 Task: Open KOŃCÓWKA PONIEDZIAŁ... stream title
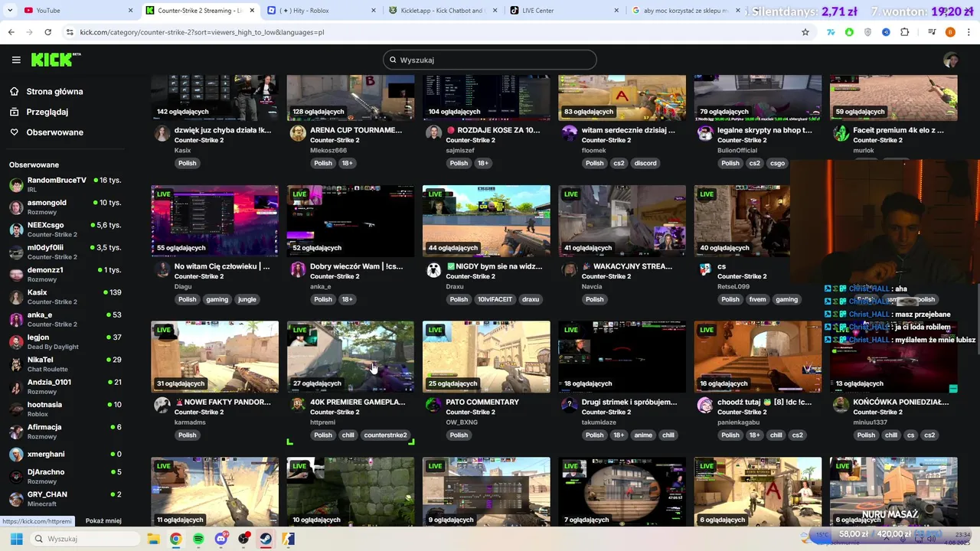[901, 402]
